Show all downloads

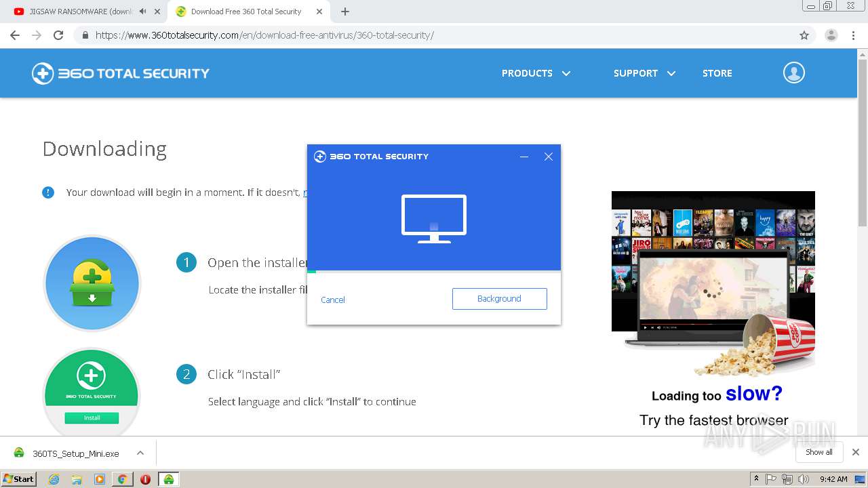pyautogui.click(x=819, y=452)
